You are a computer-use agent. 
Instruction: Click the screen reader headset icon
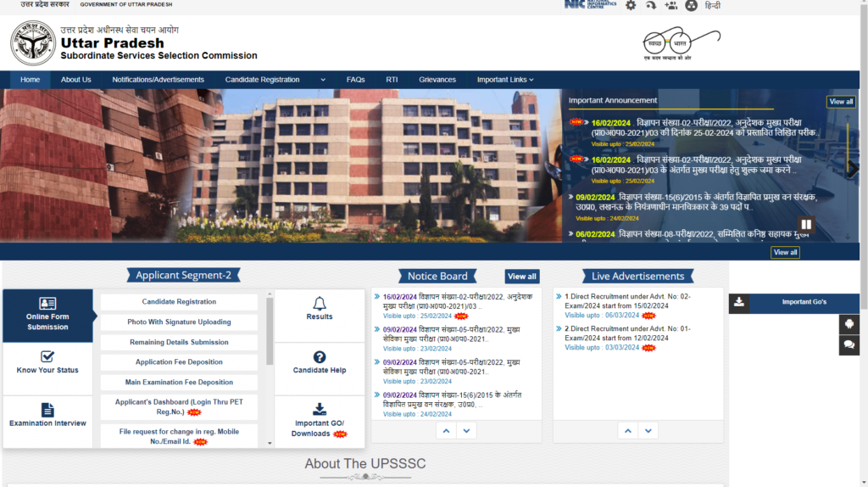point(651,6)
